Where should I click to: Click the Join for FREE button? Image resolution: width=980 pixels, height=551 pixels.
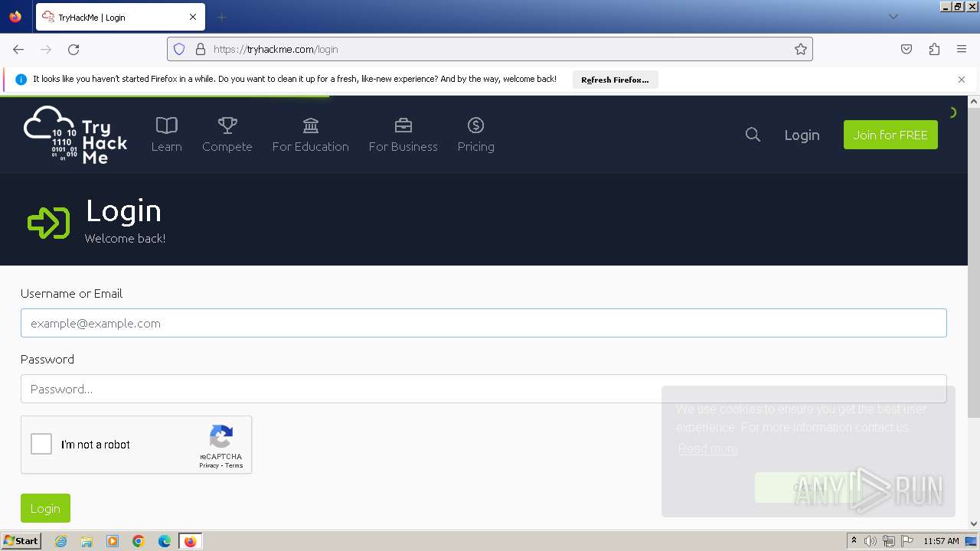coord(890,135)
